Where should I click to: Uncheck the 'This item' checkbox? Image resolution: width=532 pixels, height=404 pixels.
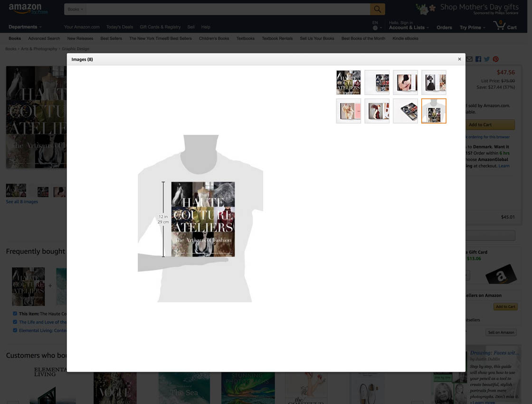pyautogui.click(x=15, y=314)
